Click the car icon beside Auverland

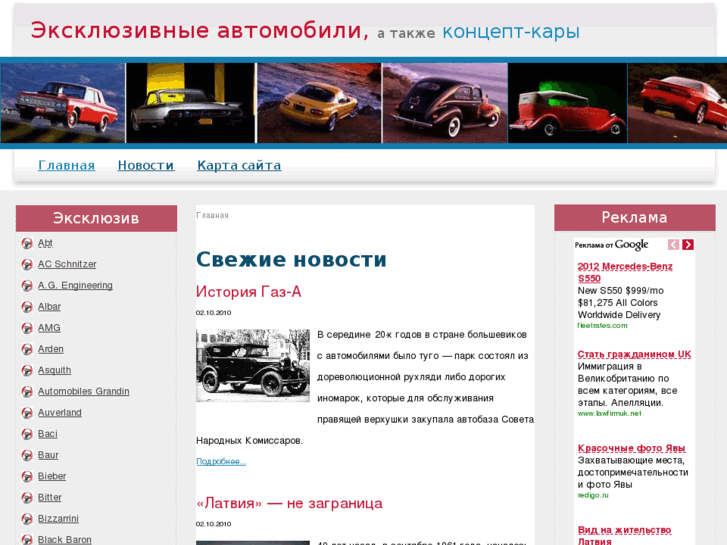pyautogui.click(x=27, y=413)
